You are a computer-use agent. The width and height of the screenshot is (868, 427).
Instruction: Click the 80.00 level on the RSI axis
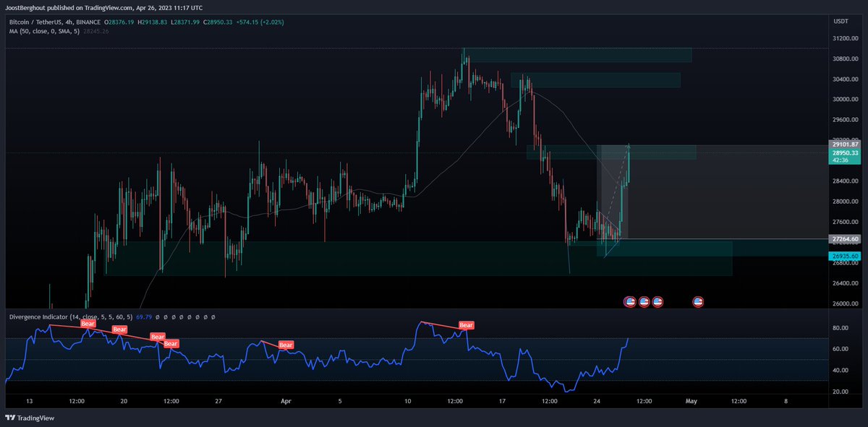839,328
